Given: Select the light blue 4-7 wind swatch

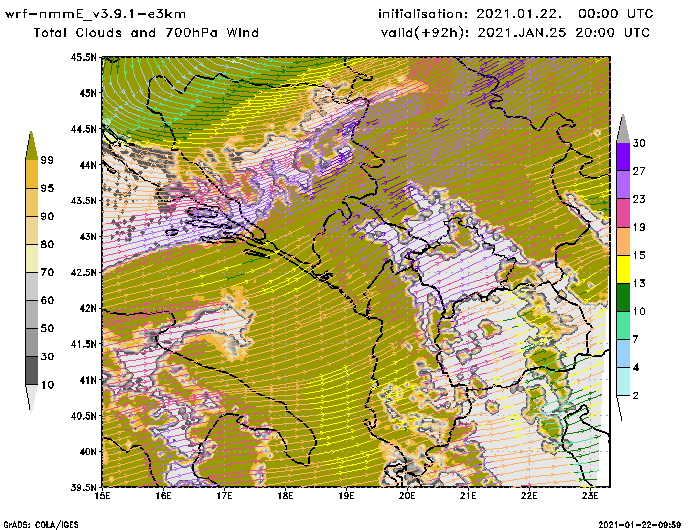Looking at the screenshot, I should pyautogui.click(x=623, y=354).
